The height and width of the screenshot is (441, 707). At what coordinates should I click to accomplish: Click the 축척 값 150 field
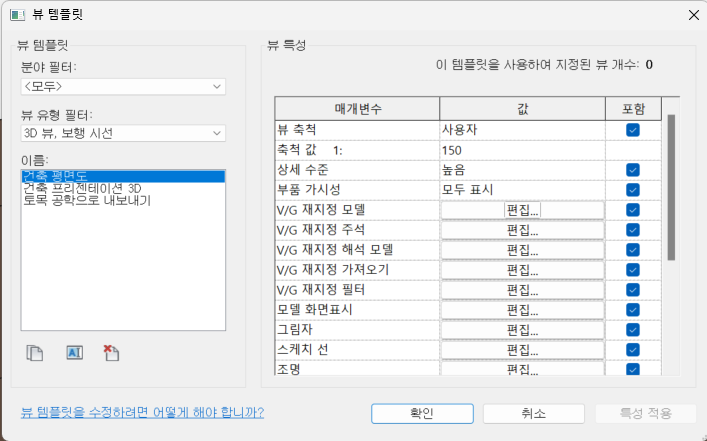point(520,150)
